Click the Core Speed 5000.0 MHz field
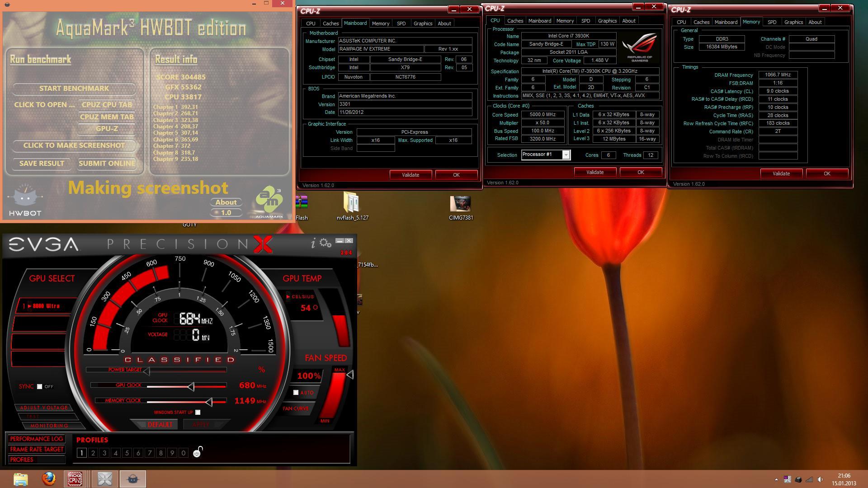 pyautogui.click(x=542, y=115)
